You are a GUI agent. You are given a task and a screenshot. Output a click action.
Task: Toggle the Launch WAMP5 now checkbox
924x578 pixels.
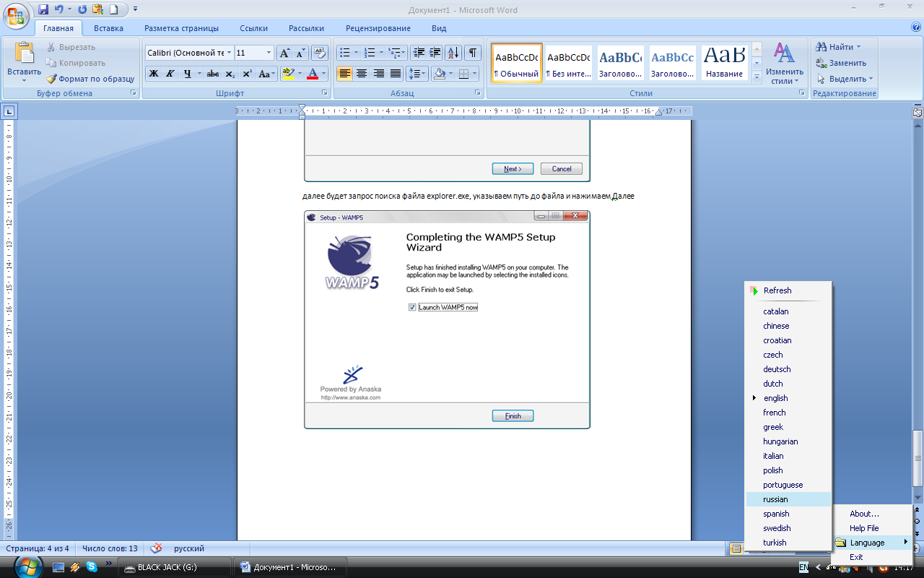[412, 307]
